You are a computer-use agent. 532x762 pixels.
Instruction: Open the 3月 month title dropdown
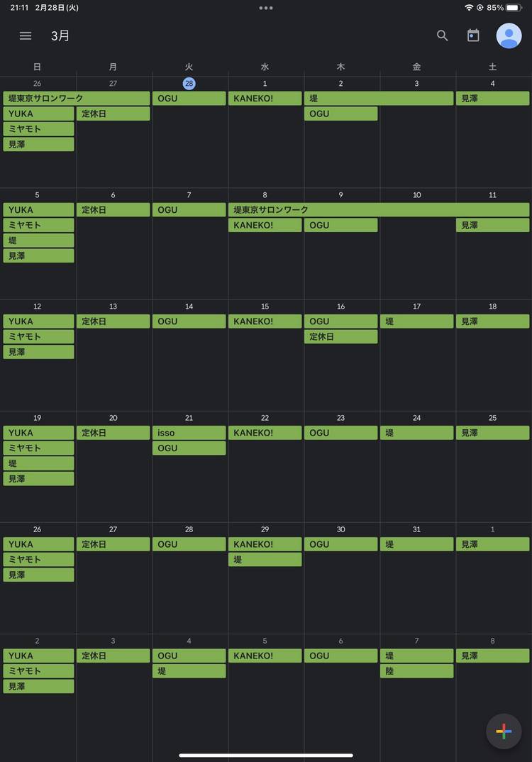60,35
